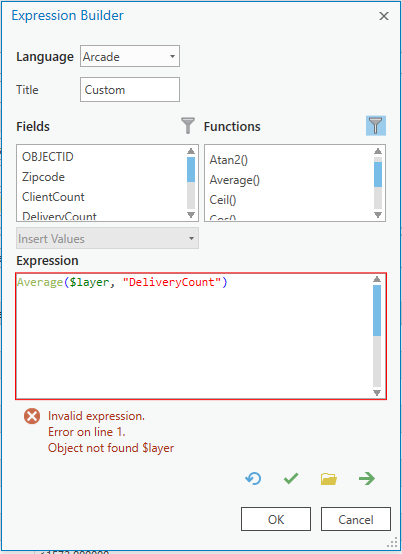
Task: Click the Expression box vertical scrollbar thumb
Action: (x=377, y=311)
